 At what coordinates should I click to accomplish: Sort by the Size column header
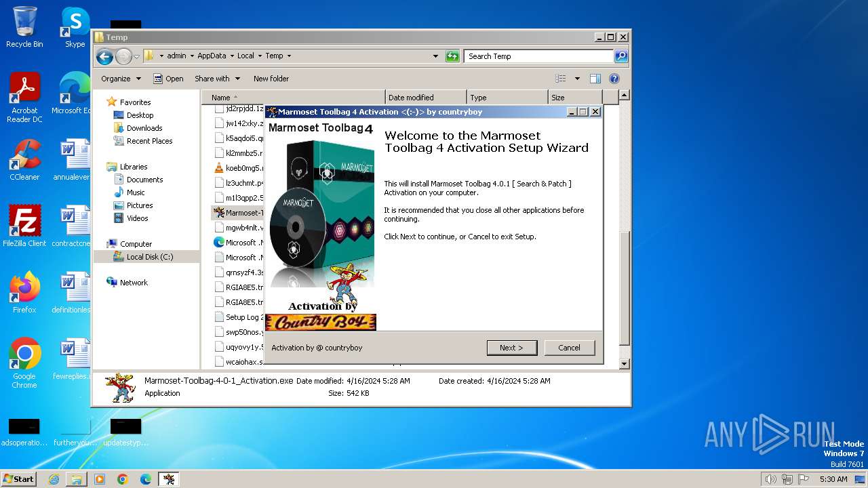point(576,98)
